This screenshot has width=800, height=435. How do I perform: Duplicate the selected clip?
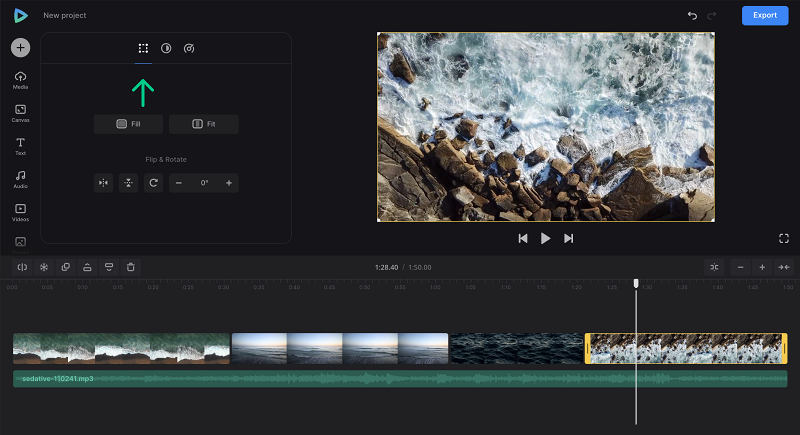coord(66,267)
